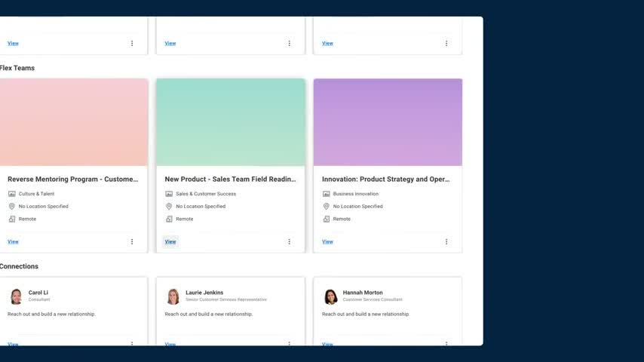Click Senior Customer Services Representative subtitle

pyautogui.click(x=226, y=299)
